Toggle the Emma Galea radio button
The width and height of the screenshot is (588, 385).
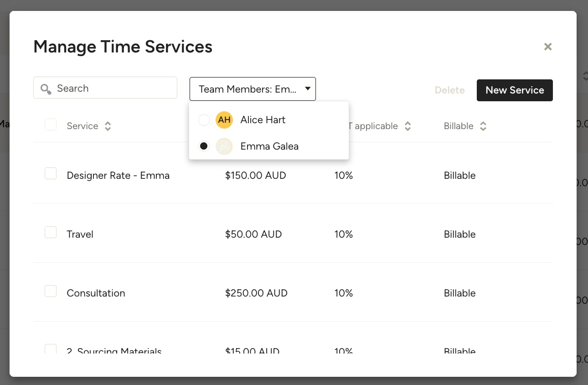click(x=204, y=146)
